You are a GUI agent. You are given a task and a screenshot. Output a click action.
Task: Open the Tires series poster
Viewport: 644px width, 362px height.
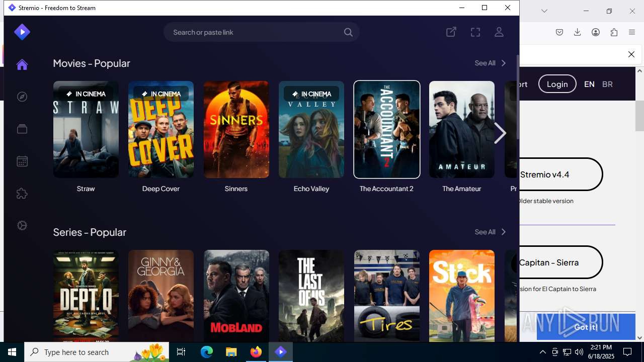pyautogui.click(x=387, y=296)
